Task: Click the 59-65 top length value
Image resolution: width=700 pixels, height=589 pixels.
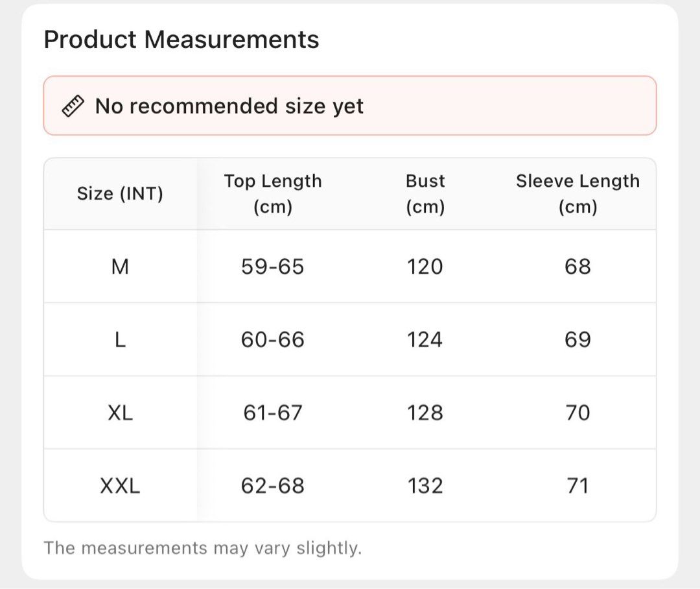Action: 273,267
